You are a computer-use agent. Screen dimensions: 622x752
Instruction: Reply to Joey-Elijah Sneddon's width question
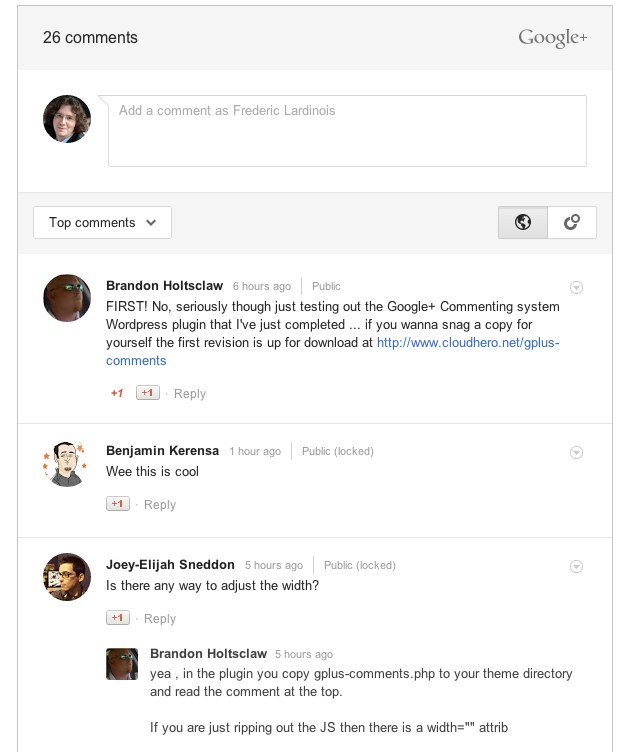click(x=160, y=619)
